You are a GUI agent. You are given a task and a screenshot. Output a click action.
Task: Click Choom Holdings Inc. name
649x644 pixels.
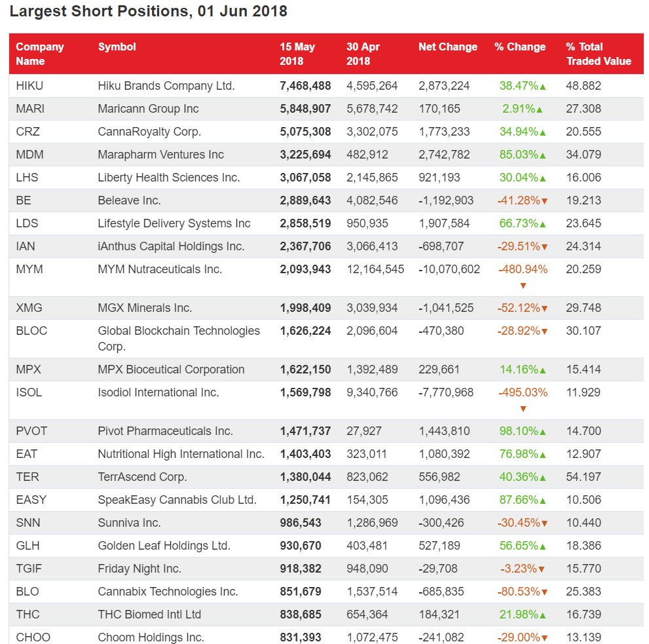tap(151, 637)
